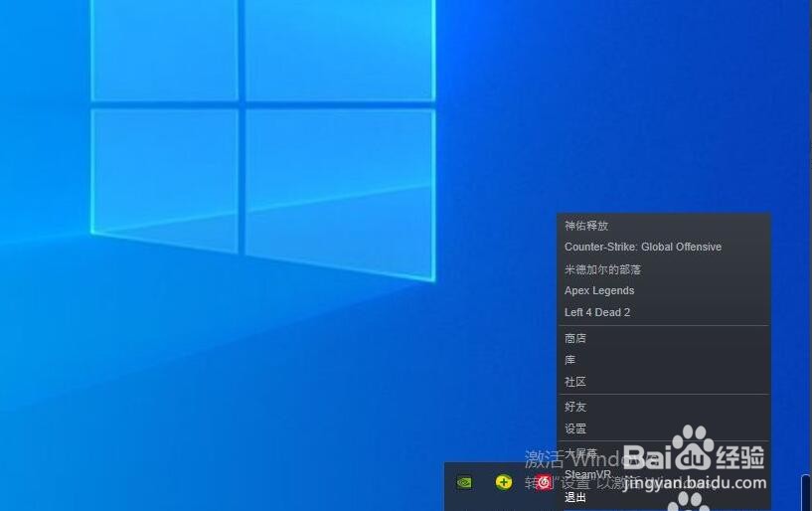Image resolution: width=812 pixels, height=511 pixels.
Task: Launch 神佑释放 from the Steam menu
Action: 586,226
